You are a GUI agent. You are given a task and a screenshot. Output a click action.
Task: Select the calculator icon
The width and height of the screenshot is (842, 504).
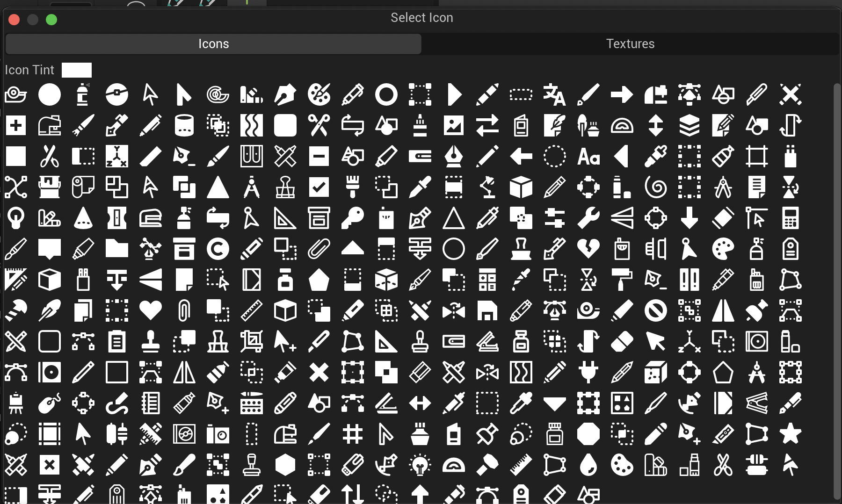tap(791, 217)
